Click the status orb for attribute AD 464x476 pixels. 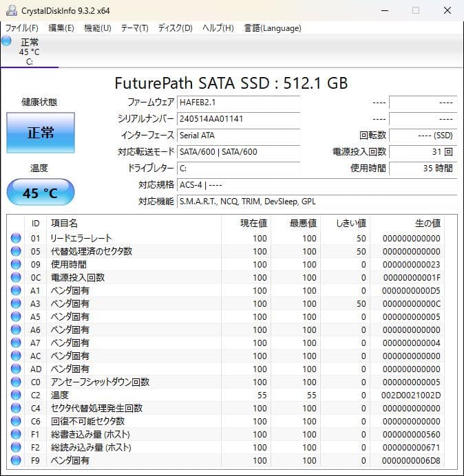pyautogui.click(x=16, y=369)
